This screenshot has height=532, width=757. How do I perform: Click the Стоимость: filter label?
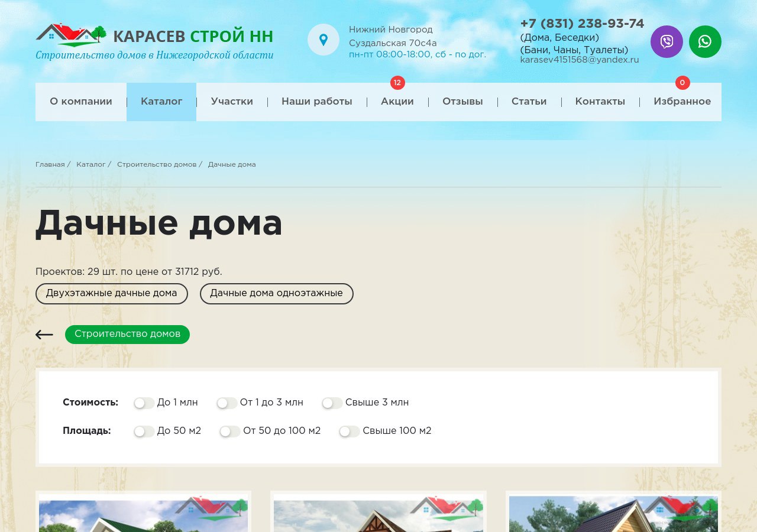click(90, 403)
